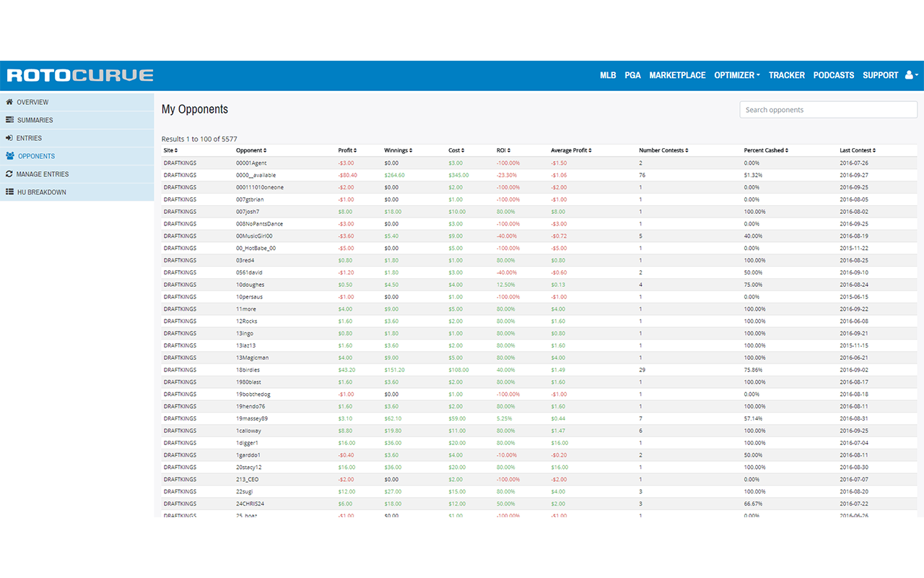Sort the table by ROI arrows

click(x=509, y=150)
